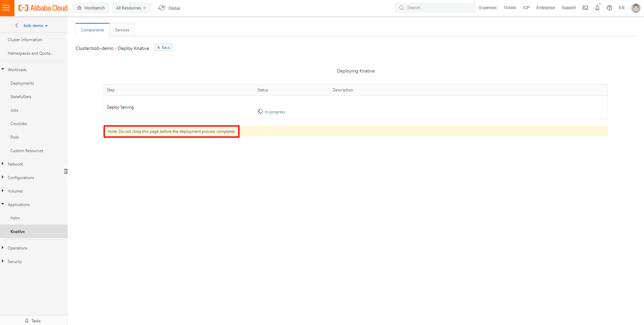Open Helm under Applications
This screenshot has width=644, height=325.
[x=15, y=218]
